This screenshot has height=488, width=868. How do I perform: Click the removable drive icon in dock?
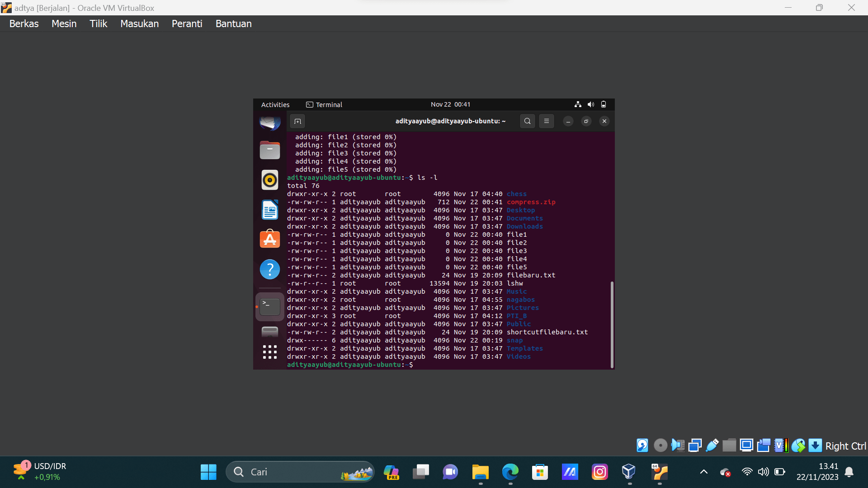[270, 332]
